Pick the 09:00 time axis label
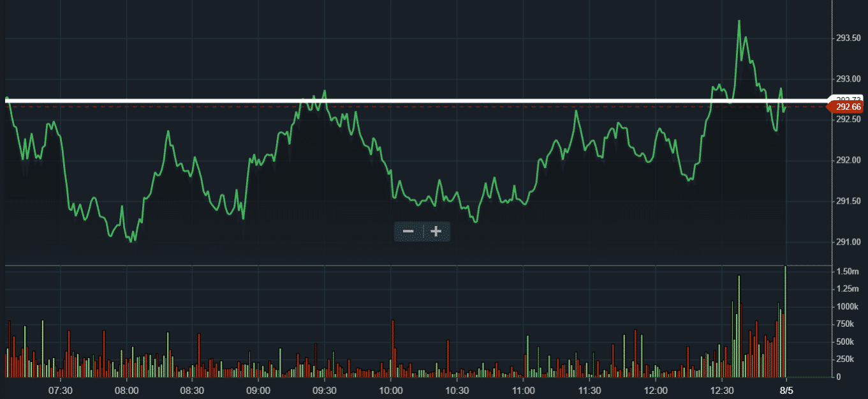 [258, 390]
